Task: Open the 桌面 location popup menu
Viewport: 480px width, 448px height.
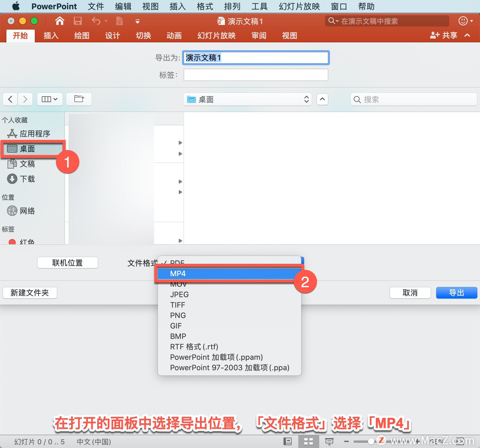Action: point(248,100)
